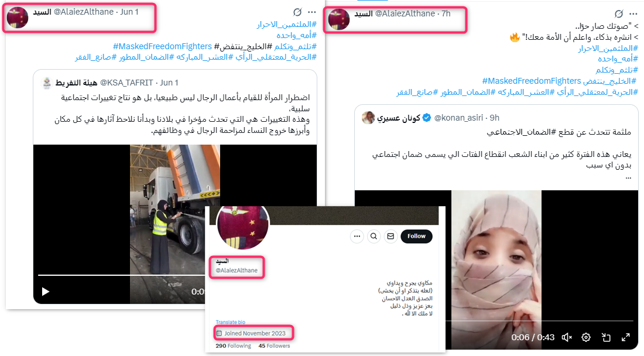The width and height of the screenshot is (644, 356).
Task: Open the 45 Followers list
Action: coord(274,345)
